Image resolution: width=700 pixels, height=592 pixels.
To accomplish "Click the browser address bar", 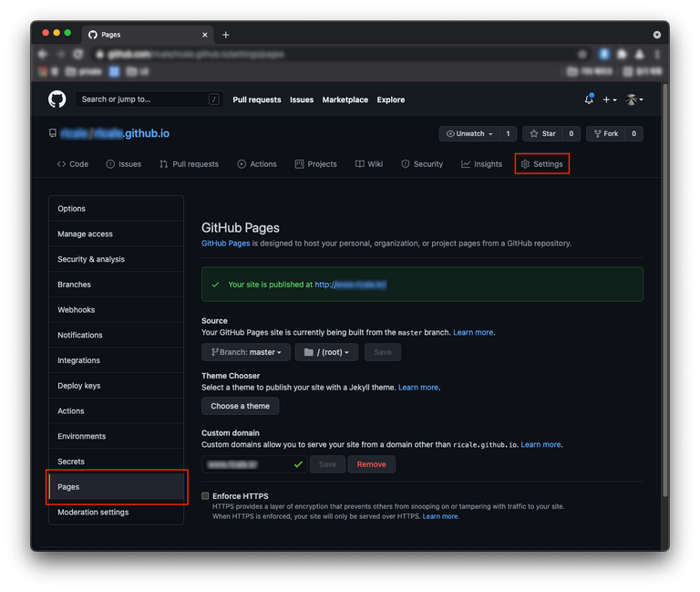I will pos(339,54).
